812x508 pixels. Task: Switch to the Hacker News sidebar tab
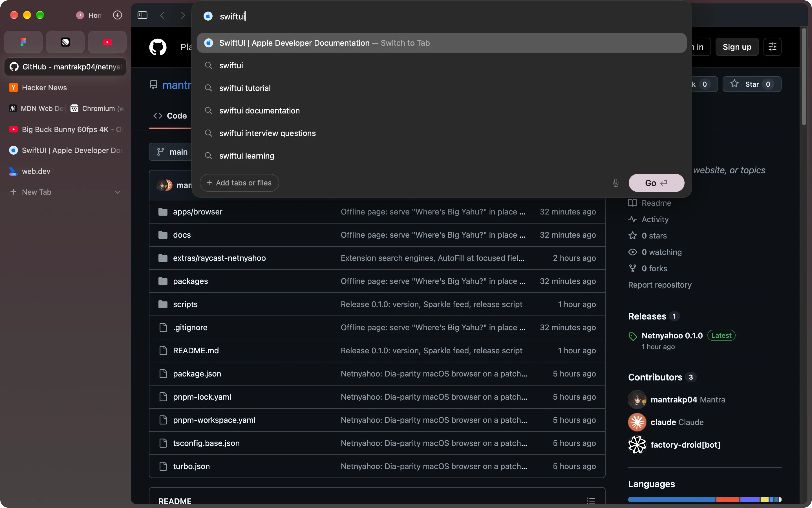coord(65,88)
